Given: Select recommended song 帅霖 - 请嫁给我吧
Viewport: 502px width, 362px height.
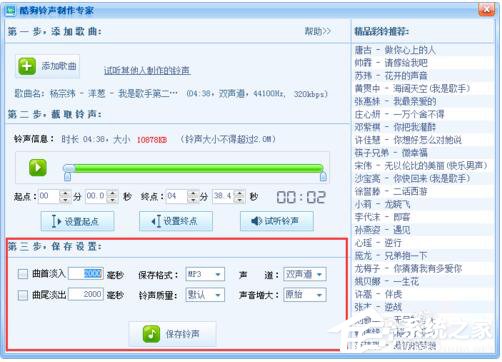Looking at the screenshot, I should point(391,63).
